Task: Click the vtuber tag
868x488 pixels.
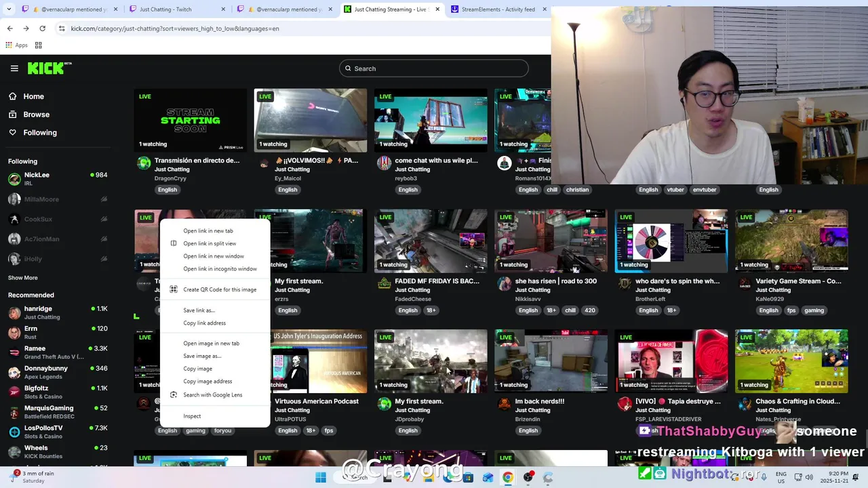Action: click(675, 190)
